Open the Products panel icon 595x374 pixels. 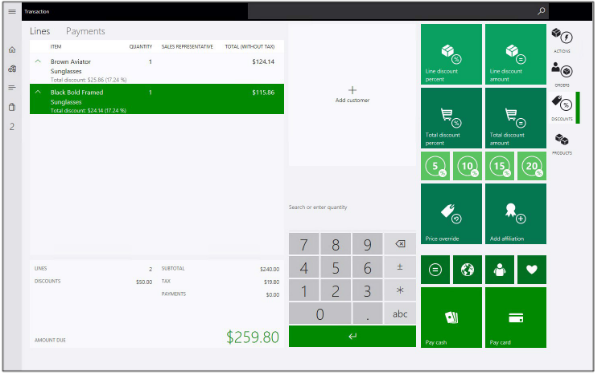pos(562,143)
